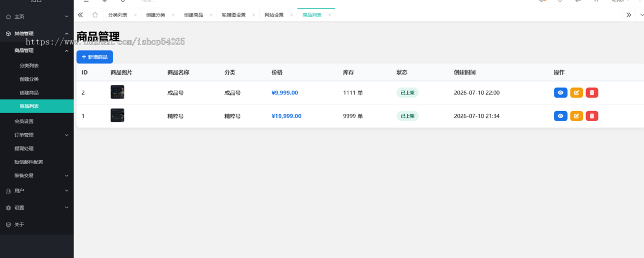The image size is (644, 258).
Task: Collapse the 其他管理 sidebar chevron
Action: [x=67, y=33]
